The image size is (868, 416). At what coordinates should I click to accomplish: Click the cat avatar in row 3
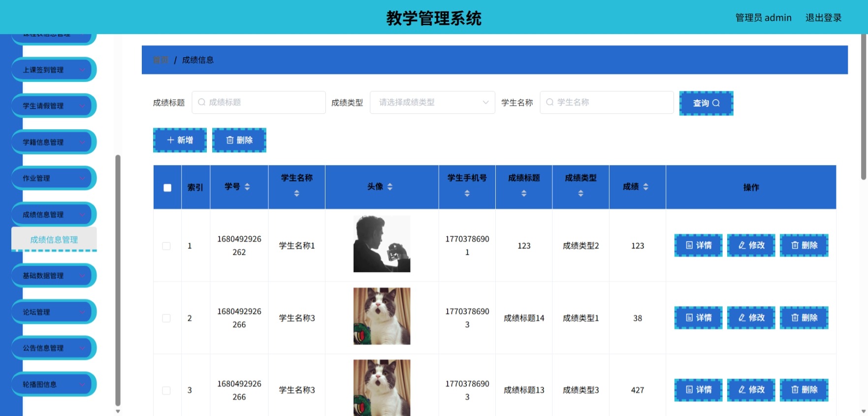tap(382, 388)
